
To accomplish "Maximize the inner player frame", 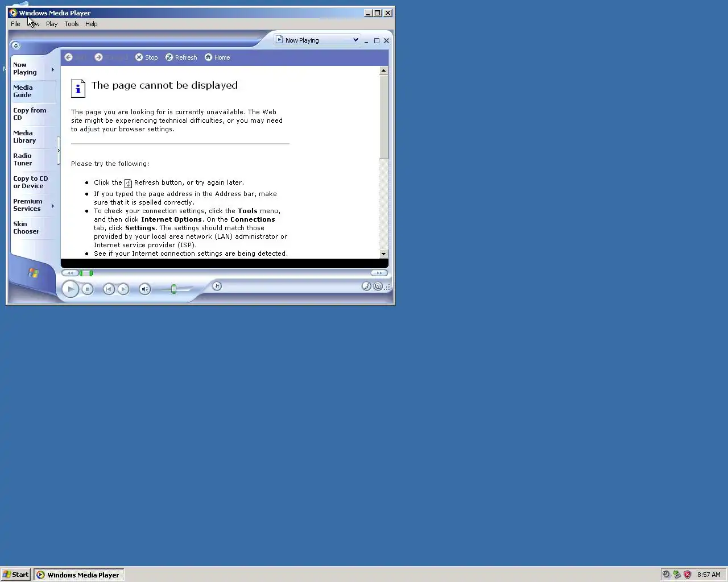I will click(x=377, y=41).
